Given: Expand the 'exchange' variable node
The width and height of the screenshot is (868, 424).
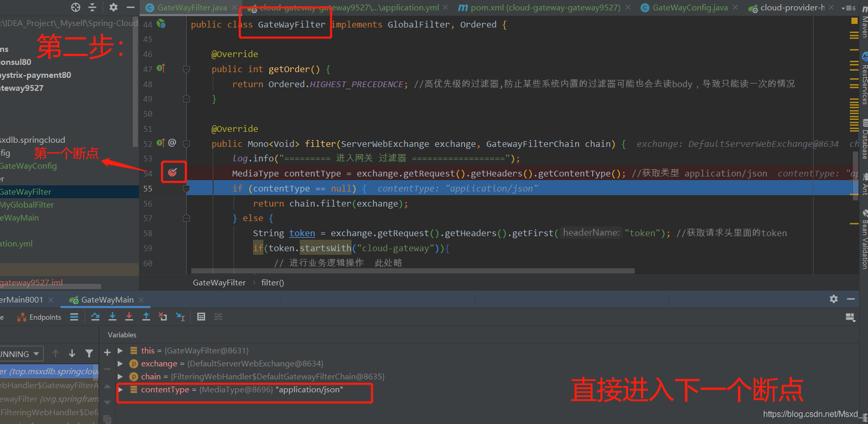Looking at the screenshot, I should [120, 364].
